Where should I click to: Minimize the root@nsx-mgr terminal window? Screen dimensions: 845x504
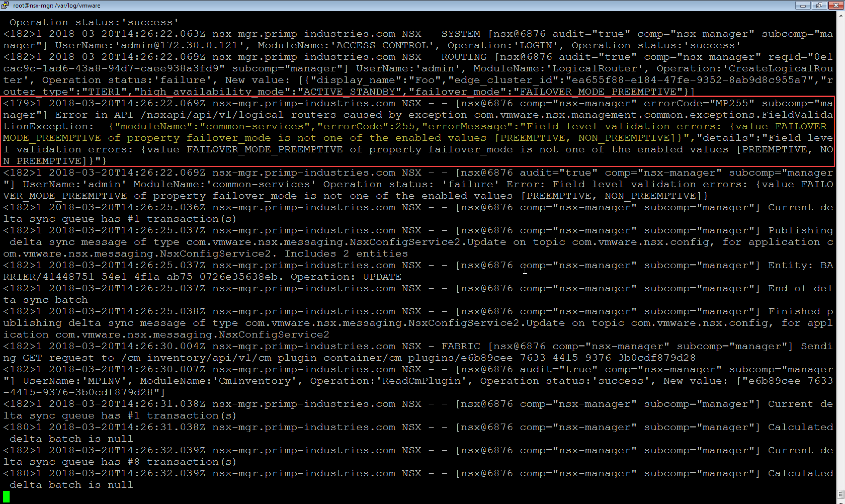(803, 5)
